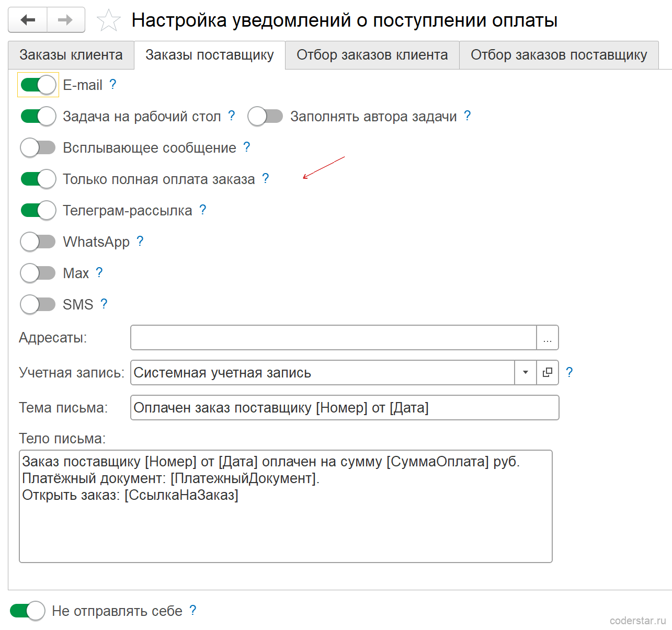Show help for Не отправлять себе
This screenshot has height=630, width=672.
click(193, 610)
